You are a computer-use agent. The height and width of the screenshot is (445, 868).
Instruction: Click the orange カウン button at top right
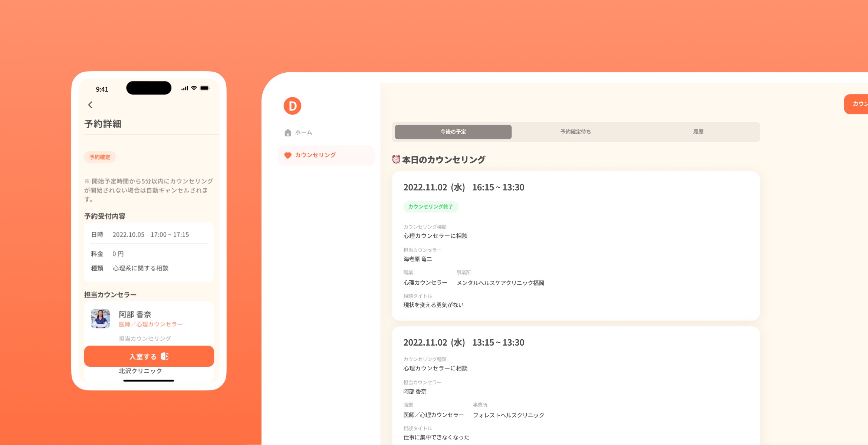[x=857, y=104]
